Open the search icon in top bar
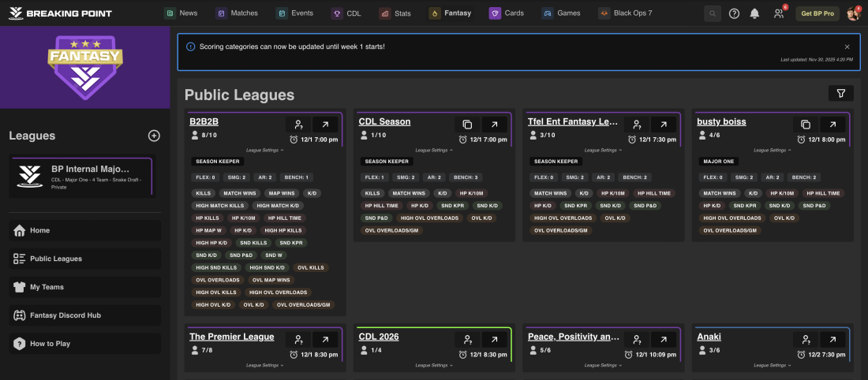Image resolution: width=868 pixels, height=380 pixels. [713, 13]
